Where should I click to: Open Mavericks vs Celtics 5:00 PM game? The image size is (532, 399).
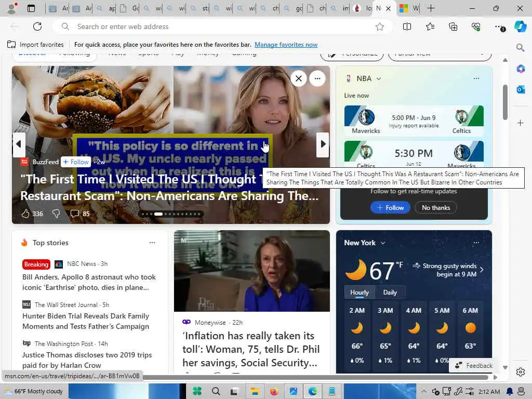pyautogui.click(x=414, y=121)
